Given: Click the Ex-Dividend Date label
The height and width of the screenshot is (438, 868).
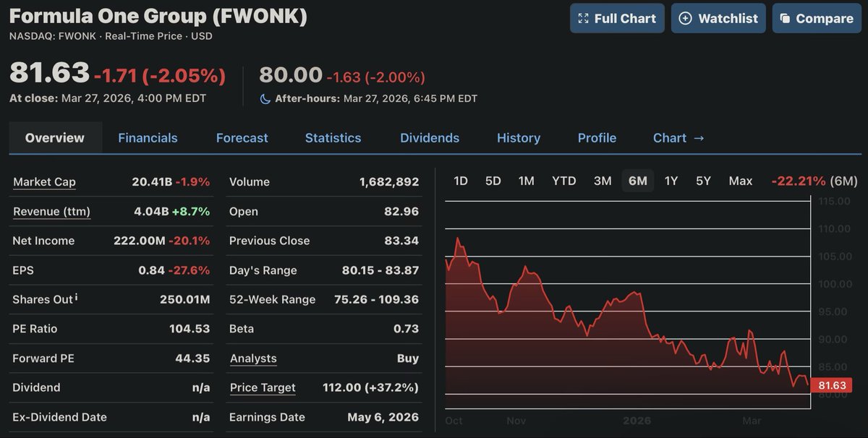Looking at the screenshot, I should tap(59, 417).
